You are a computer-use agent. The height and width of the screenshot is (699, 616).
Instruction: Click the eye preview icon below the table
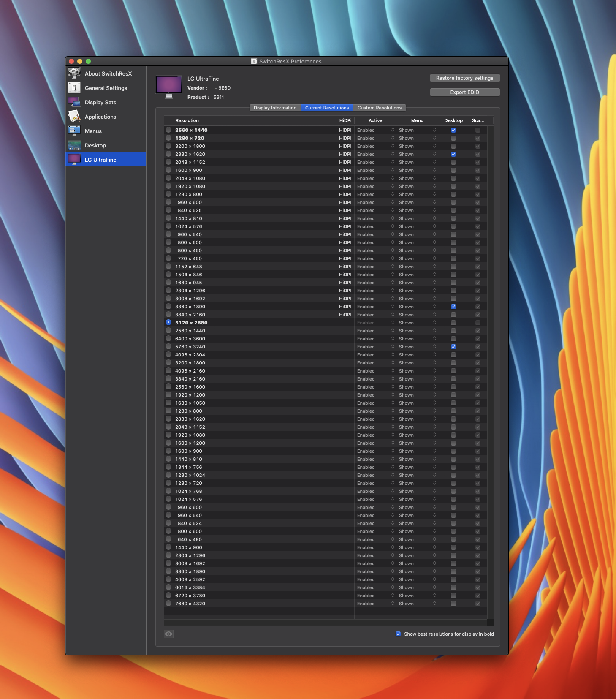pos(169,634)
